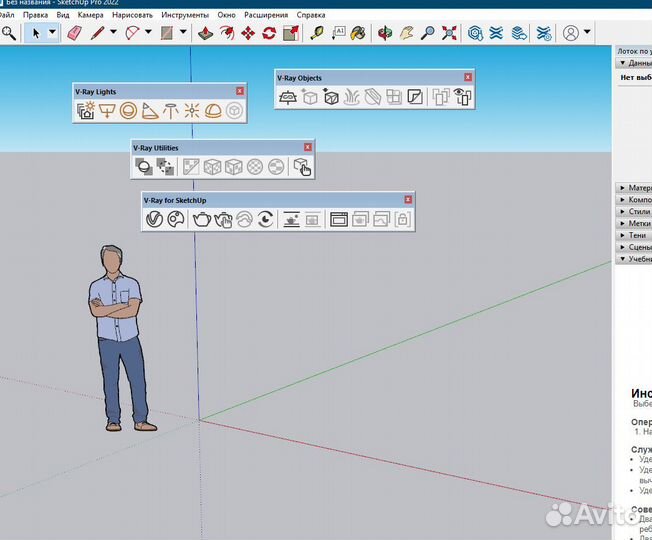Choose the Text label tool
This screenshot has height=540, width=652.
point(338,33)
